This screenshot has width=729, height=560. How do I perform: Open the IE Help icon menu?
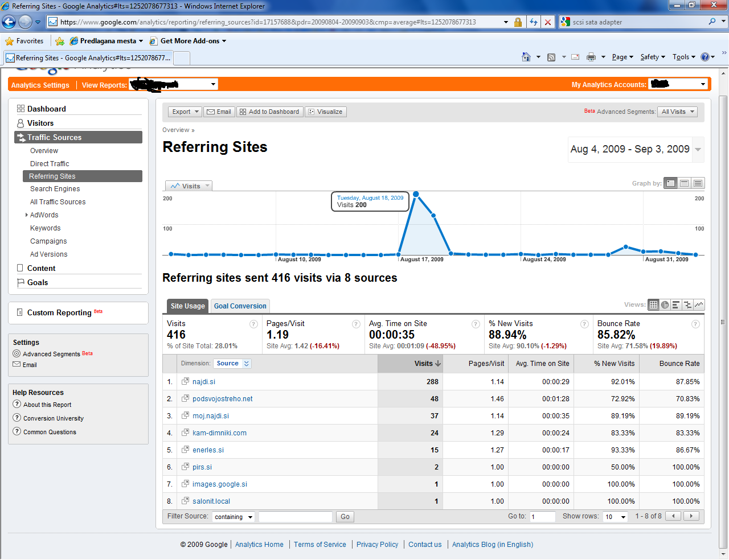pos(707,57)
